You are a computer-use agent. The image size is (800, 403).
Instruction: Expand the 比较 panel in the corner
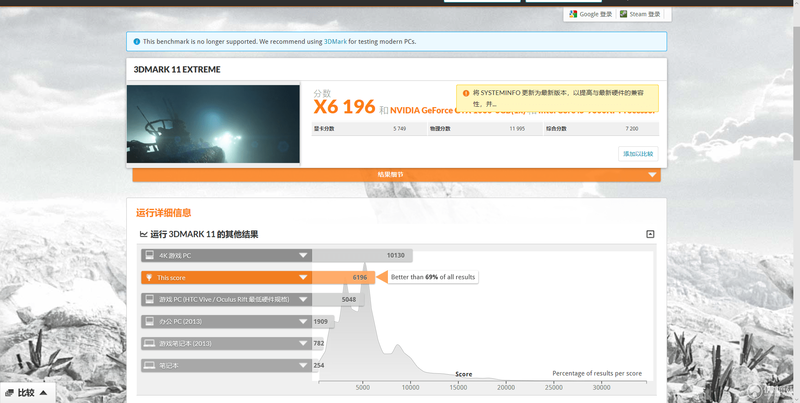(27, 392)
